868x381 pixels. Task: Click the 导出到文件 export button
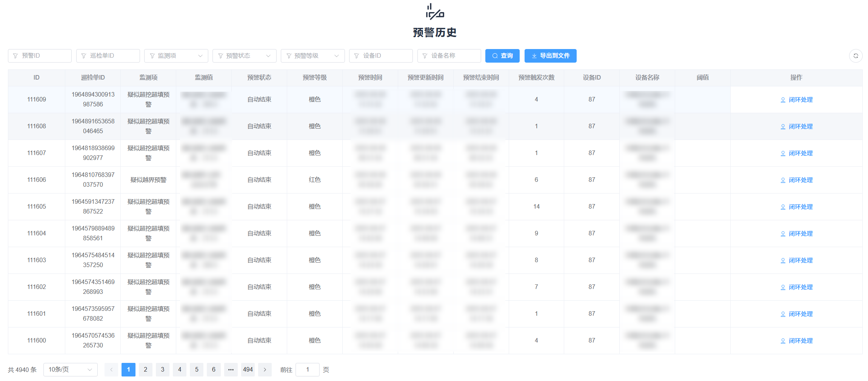coord(550,56)
